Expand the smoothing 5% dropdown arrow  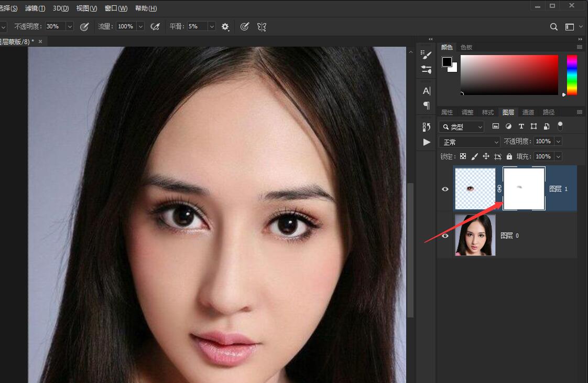tap(212, 26)
